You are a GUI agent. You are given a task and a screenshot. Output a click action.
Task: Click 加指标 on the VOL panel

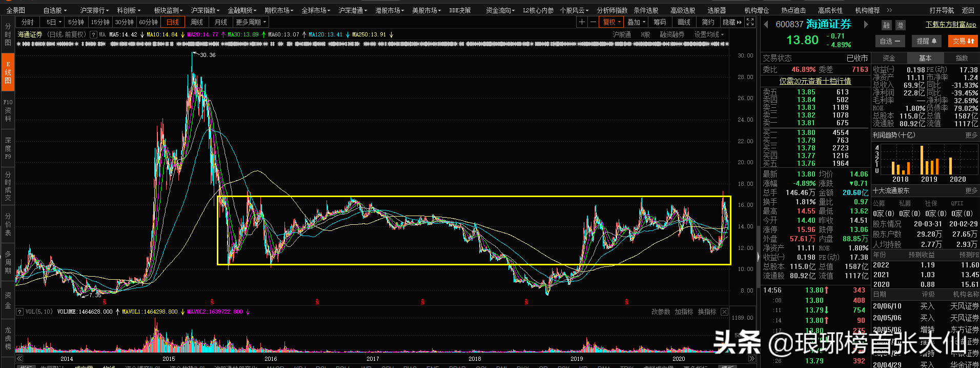click(684, 312)
